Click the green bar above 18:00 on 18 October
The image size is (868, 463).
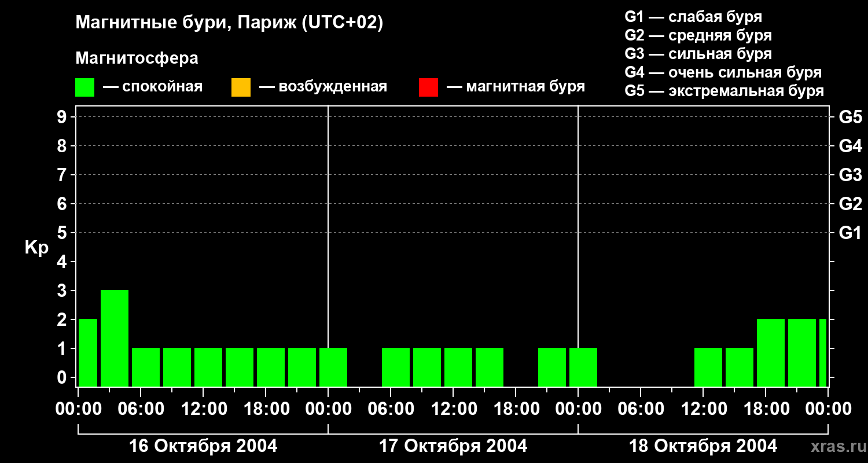(x=771, y=352)
